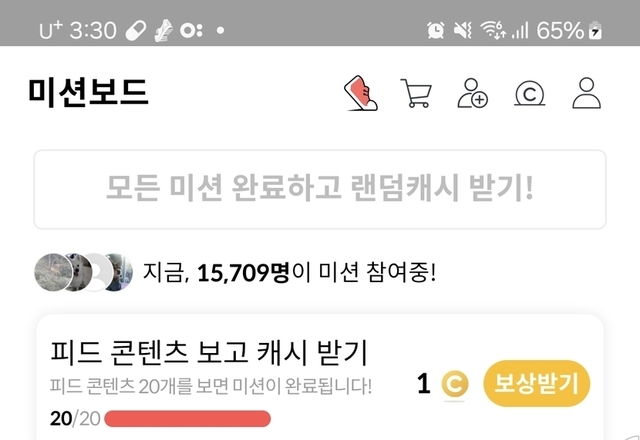Tap the first participant avatar photo
Viewport: 640px width, 440px height.
pos(52,272)
